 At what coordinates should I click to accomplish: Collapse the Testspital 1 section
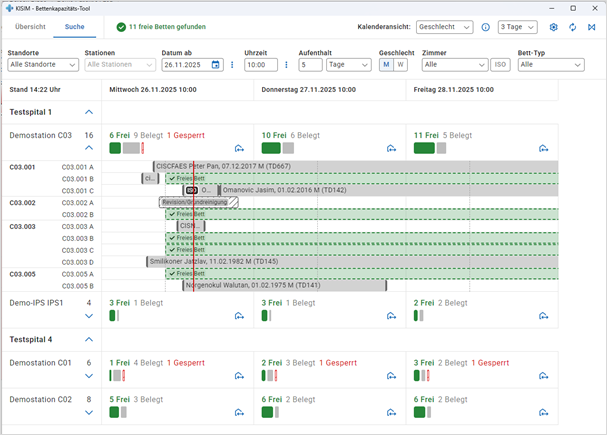click(x=88, y=113)
